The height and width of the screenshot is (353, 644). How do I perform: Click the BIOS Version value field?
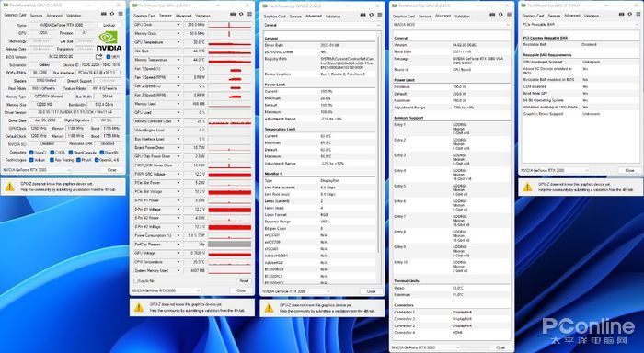(62, 57)
